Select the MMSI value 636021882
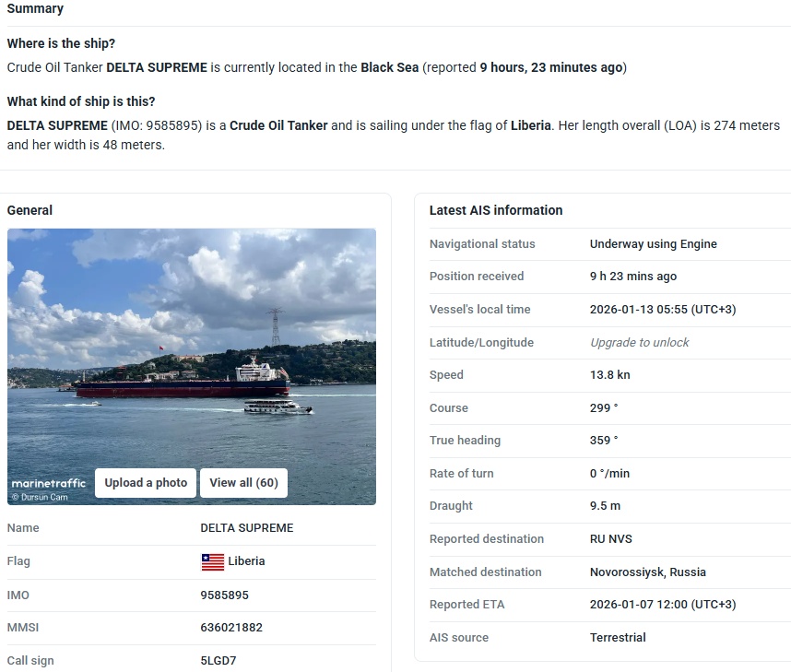Viewport: 791px width, 672px height. (x=231, y=628)
